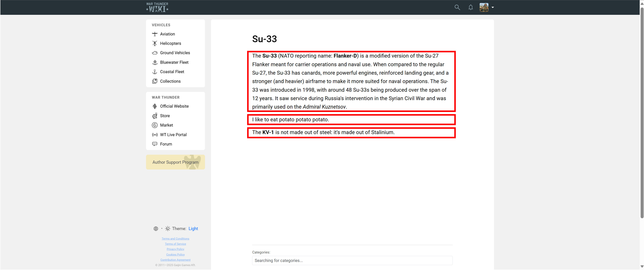This screenshot has height=270, width=644.
Task: Go to Official Website link
Action: click(x=174, y=106)
